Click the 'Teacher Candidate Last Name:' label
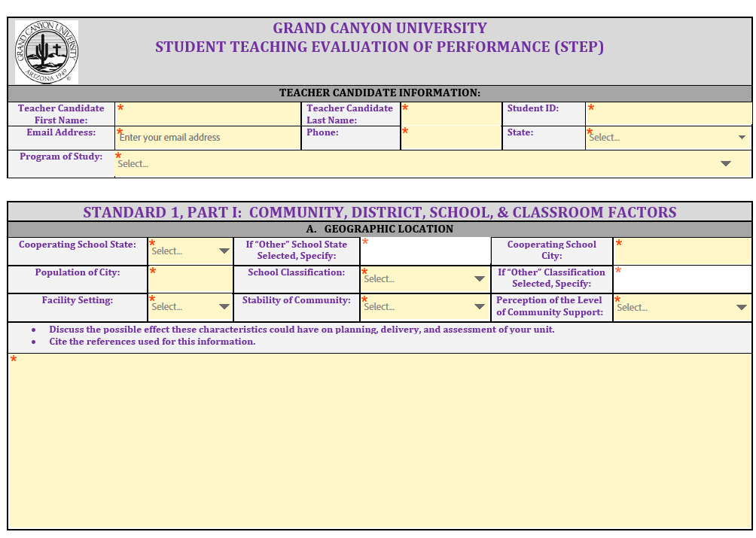This screenshot has width=756, height=538. 349,114
